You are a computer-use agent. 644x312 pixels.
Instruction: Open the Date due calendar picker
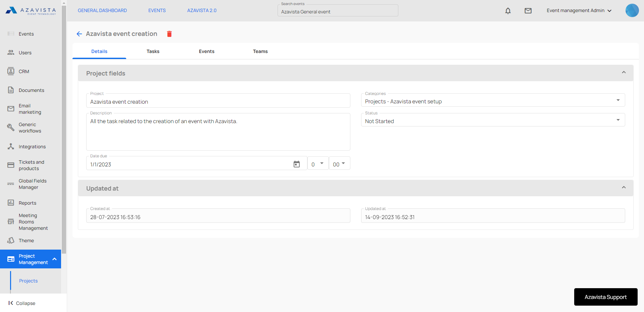pyautogui.click(x=297, y=164)
